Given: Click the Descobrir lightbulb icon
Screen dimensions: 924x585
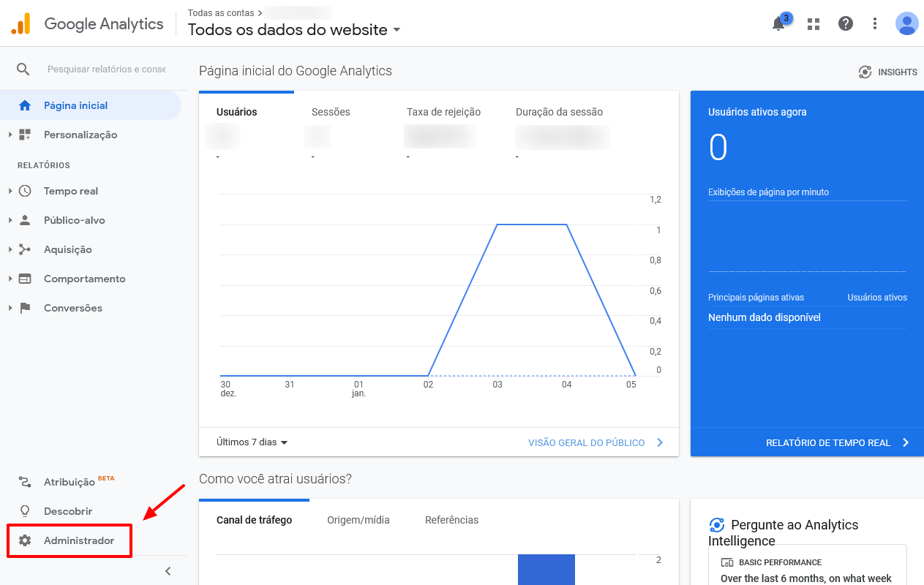Looking at the screenshot, I should tap(25, 511).
